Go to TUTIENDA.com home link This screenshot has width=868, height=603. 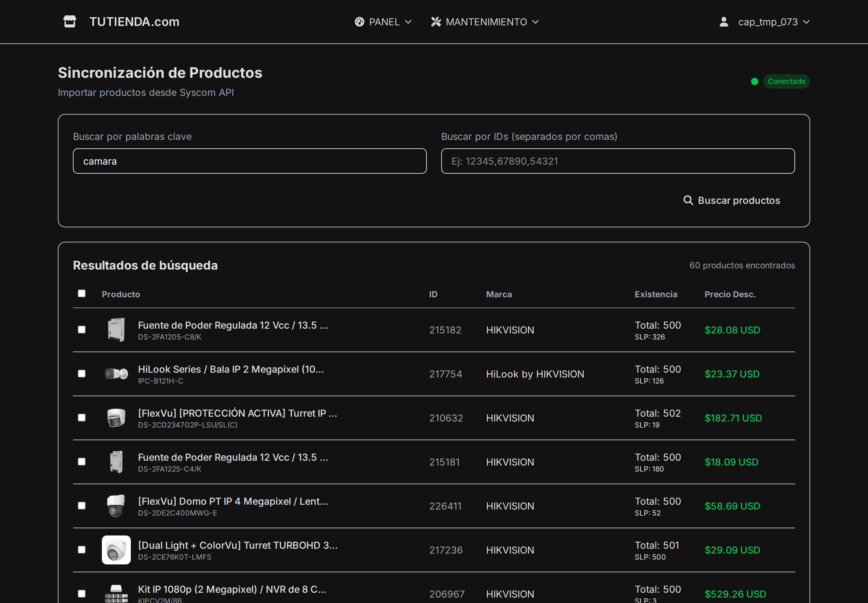coord(134,21)
